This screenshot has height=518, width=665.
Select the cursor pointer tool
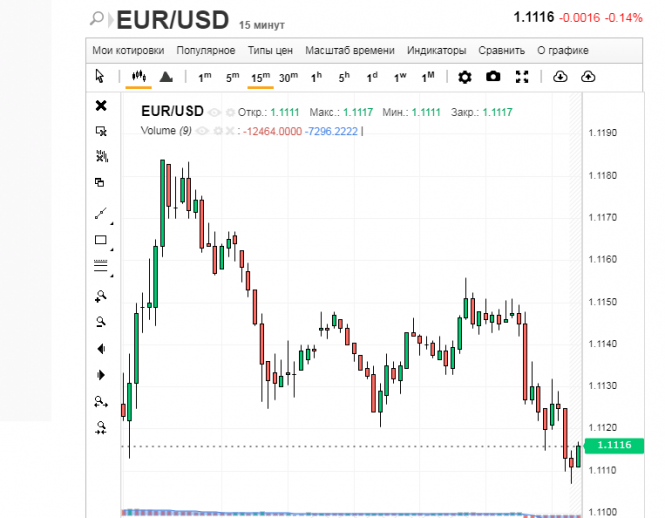100,76
